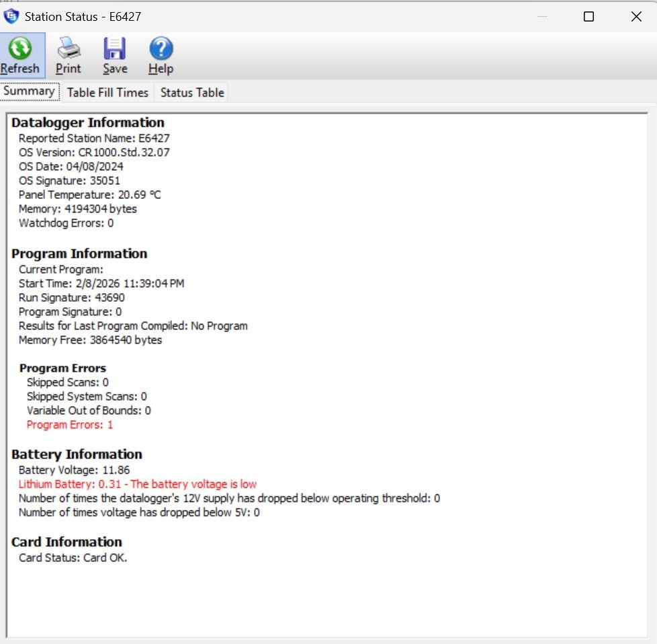Image resolution: width=657 pixels, height=644 pixels.
Task: Click the Datalogger Information heading
Action: [x=88, y=122]
